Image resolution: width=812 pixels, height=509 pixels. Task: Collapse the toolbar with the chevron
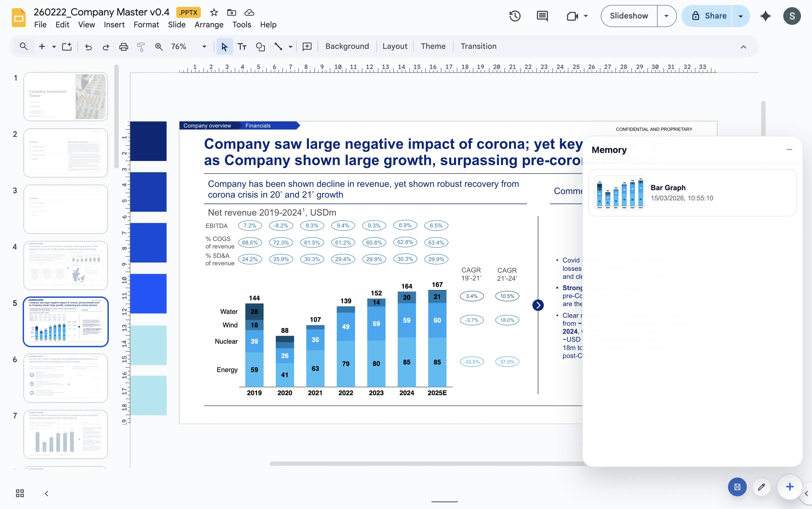pyautogui.click(x=744, y=47)
